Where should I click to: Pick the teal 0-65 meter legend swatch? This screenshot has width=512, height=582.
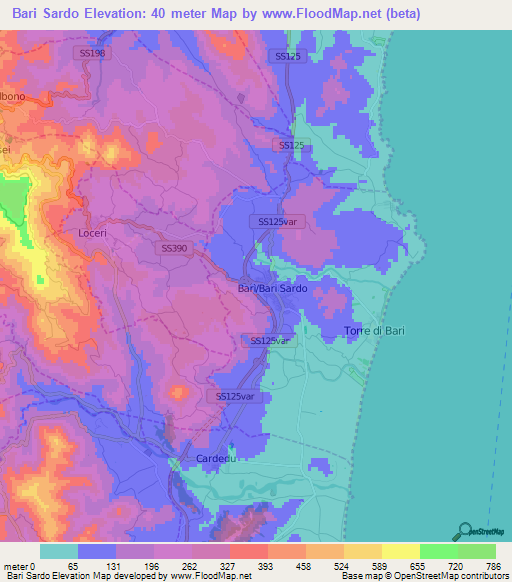[59, 552]
